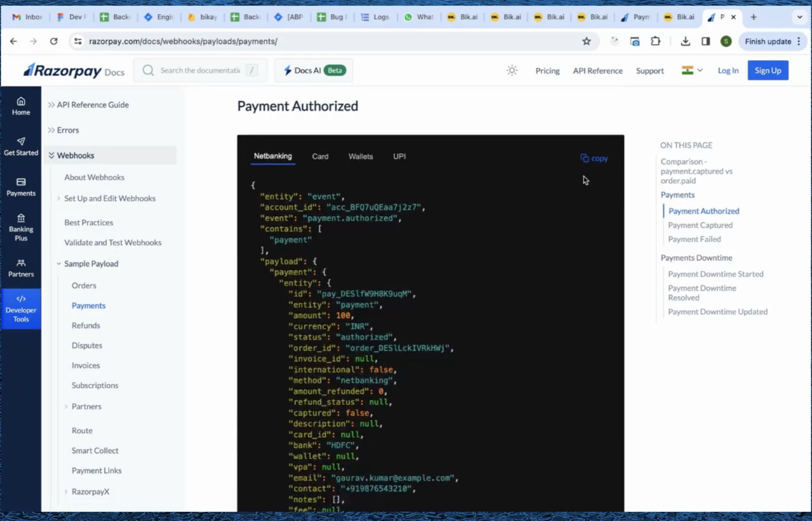Open browser downloads icon

point(685,41)
